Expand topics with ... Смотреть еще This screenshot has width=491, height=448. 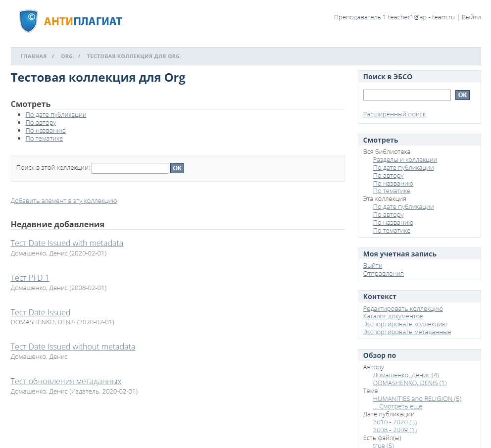point(397,406)
